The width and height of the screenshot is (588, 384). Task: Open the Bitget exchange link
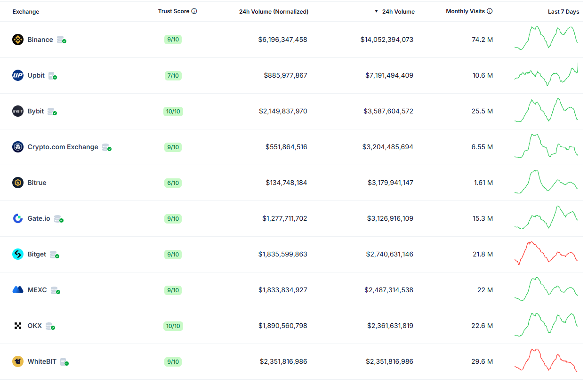tap(37, 254)
